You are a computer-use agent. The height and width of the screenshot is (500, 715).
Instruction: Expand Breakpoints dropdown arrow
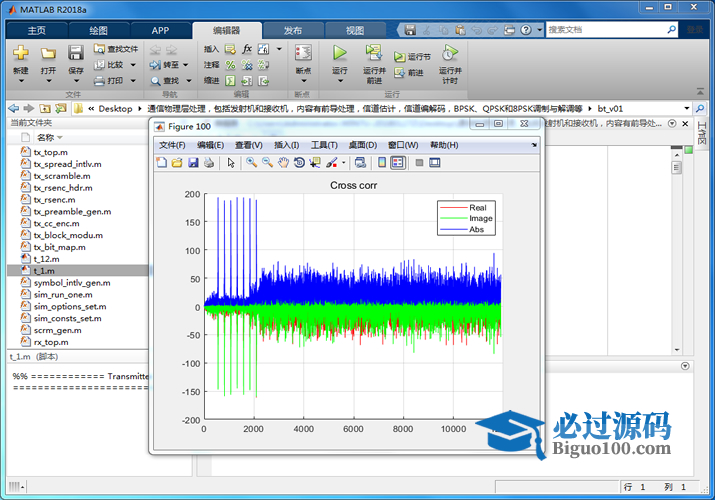coord(303,81)
